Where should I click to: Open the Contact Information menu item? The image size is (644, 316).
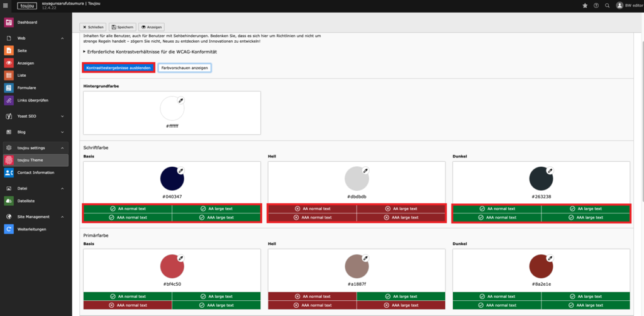(36, 172)
